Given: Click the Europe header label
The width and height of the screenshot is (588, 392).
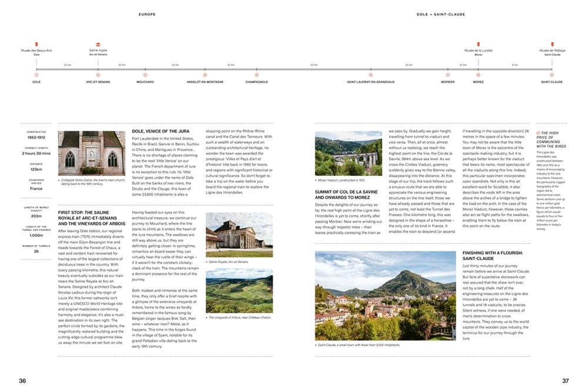Looking at the screenshot, I should click(x=147, y=14).
